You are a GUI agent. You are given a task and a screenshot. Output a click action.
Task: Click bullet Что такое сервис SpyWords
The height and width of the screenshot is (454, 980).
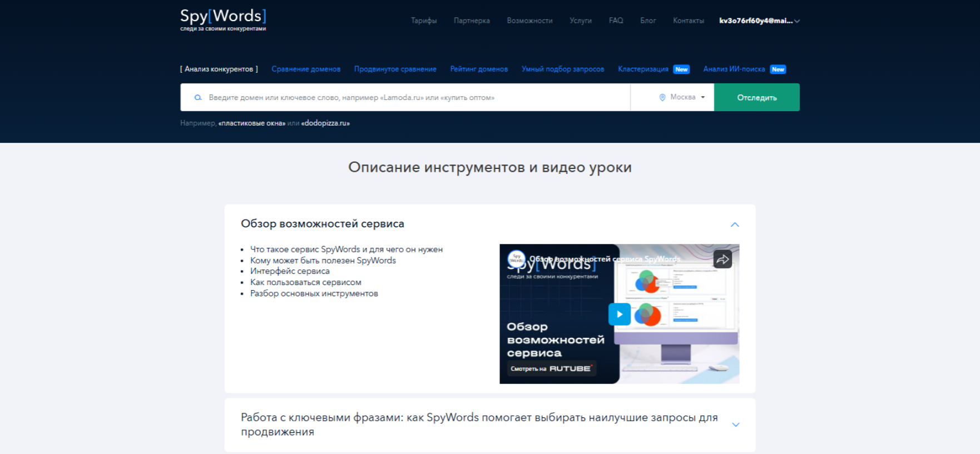pos(347,250)
